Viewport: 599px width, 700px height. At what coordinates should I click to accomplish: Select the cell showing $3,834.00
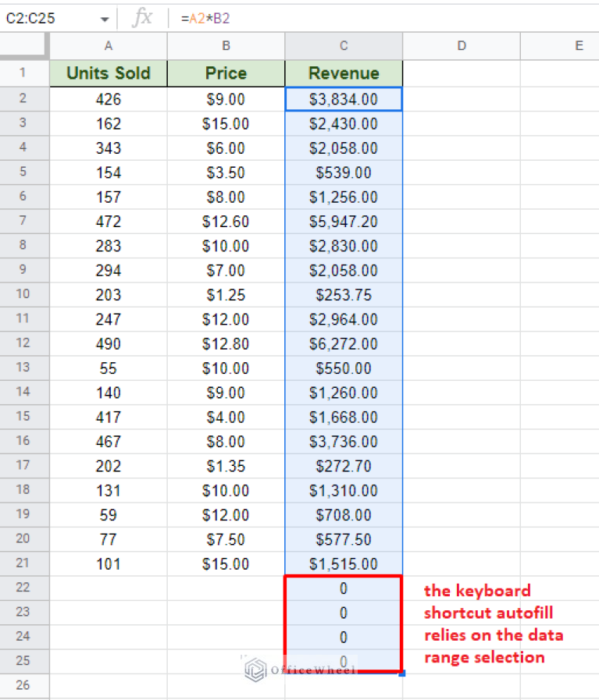tap(344, 98)
